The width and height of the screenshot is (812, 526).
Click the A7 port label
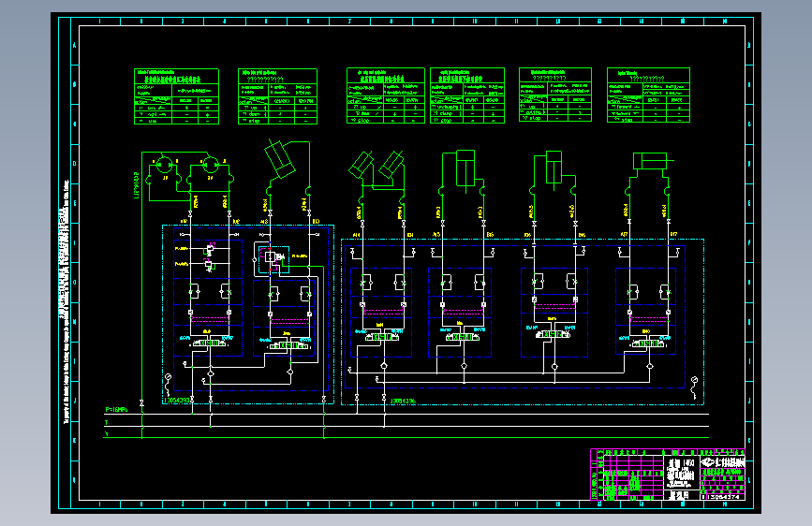pyautogui.click(x=624, y=235)
